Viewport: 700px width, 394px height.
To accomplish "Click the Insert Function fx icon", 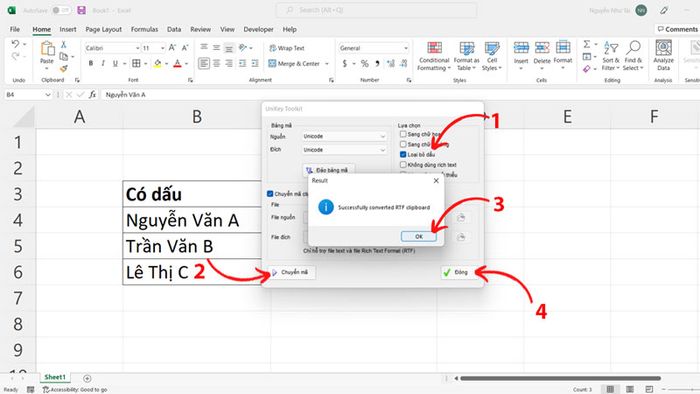I will point(92,95).
